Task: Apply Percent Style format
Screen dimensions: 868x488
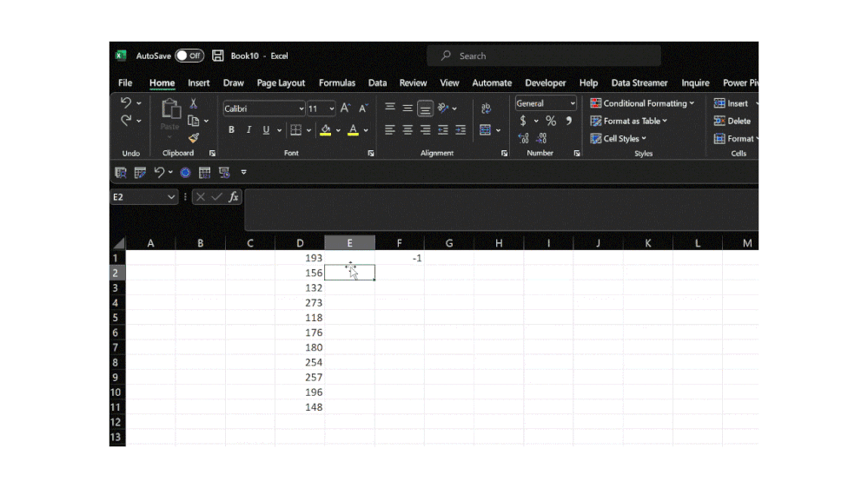Action: pyautogui.click(x=551, y=121)
